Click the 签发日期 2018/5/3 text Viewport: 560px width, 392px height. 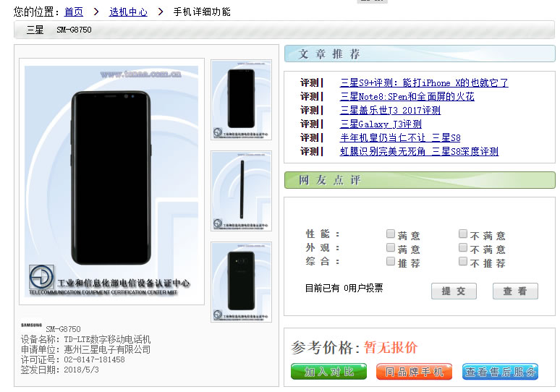coord(59,370)
